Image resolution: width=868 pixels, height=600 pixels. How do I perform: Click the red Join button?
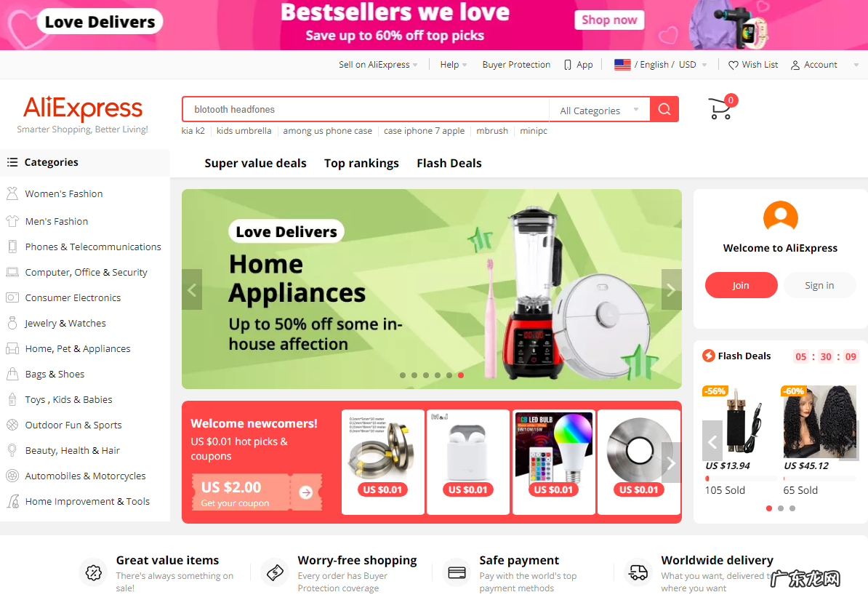741,285
